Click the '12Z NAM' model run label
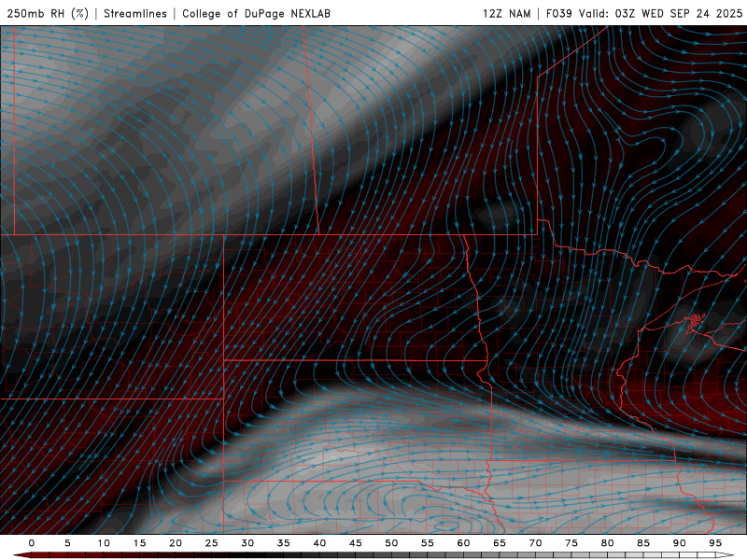This screenshot has height=560, width=747. (507, 14)
